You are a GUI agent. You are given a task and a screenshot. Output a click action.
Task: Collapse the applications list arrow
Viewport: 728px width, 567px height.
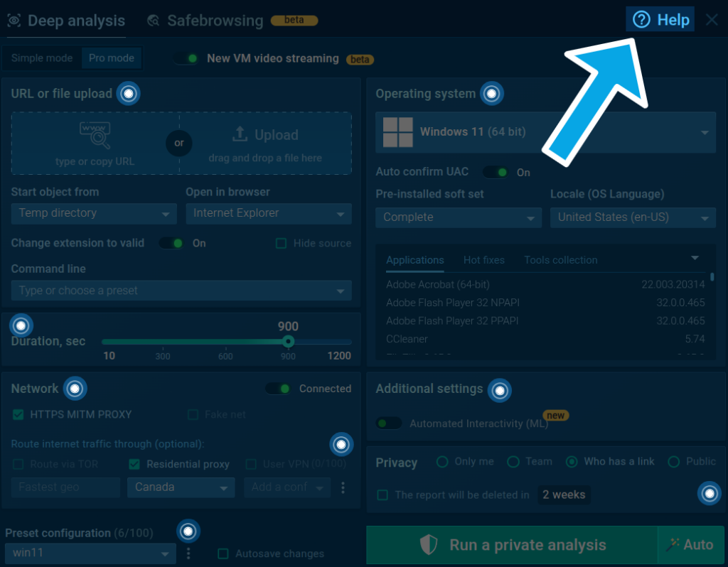tap(695, 257)
